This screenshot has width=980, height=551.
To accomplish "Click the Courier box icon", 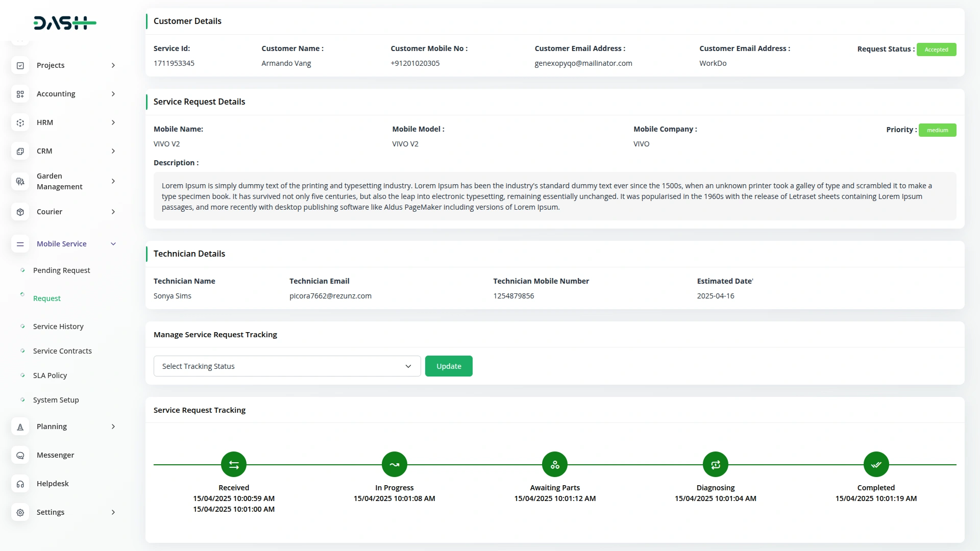I will pyautogui.click(x=20, y=212).
